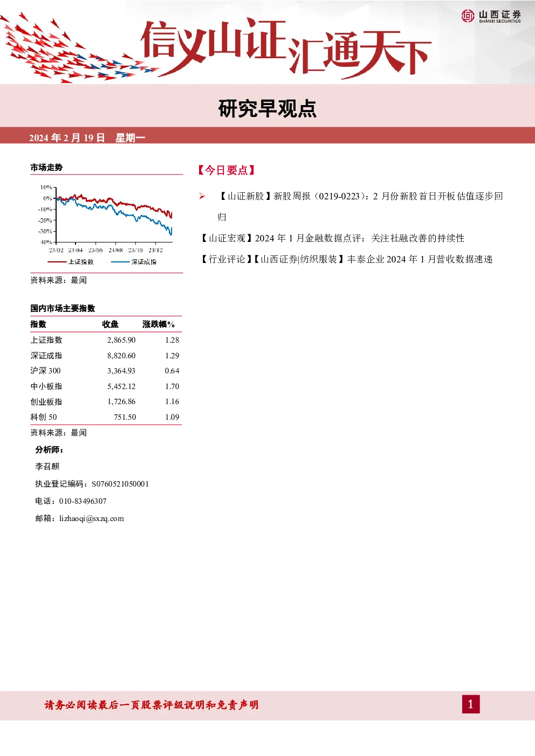Click the 指数 column header

[38, 324]
